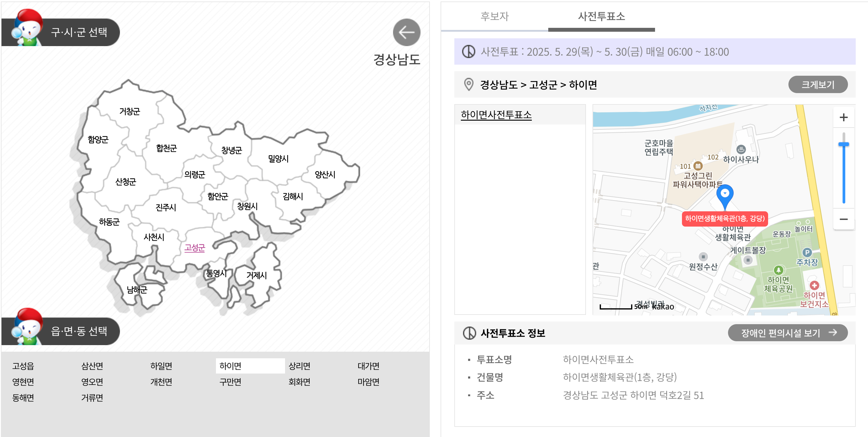The image size is (868, 437).
Task: Open 장애인 편의시설 보기 button
Action: pyautogui.click(x=788, y=333)
